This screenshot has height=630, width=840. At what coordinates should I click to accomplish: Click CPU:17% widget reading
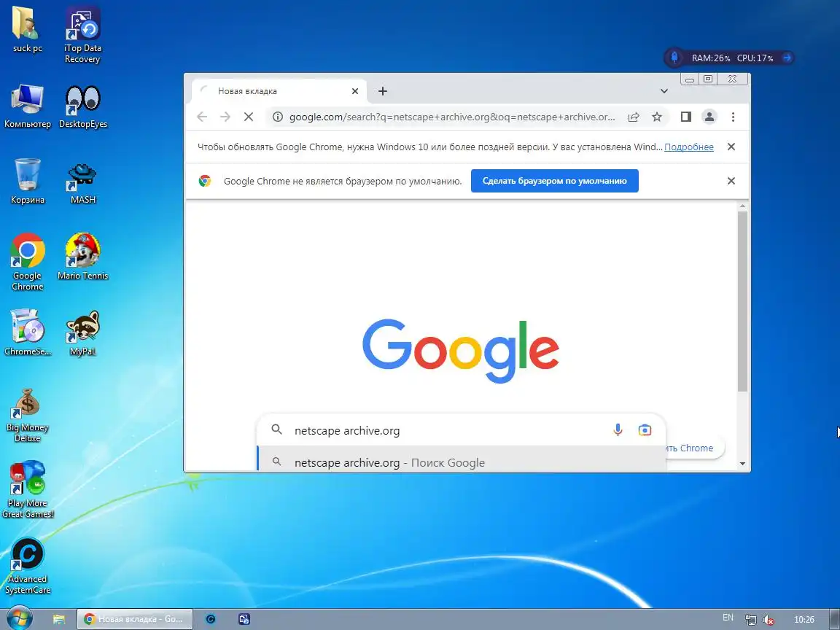(x=755, y=58)
